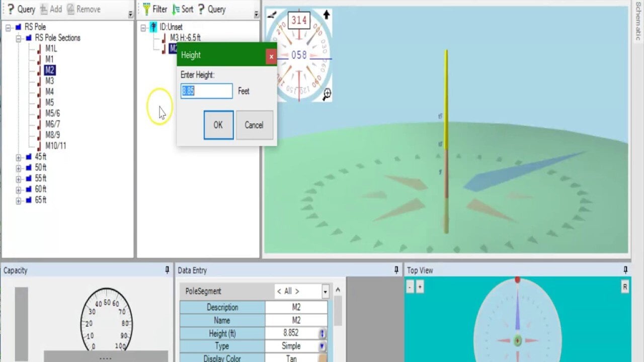Close the Height dialog

coord(271,57)
